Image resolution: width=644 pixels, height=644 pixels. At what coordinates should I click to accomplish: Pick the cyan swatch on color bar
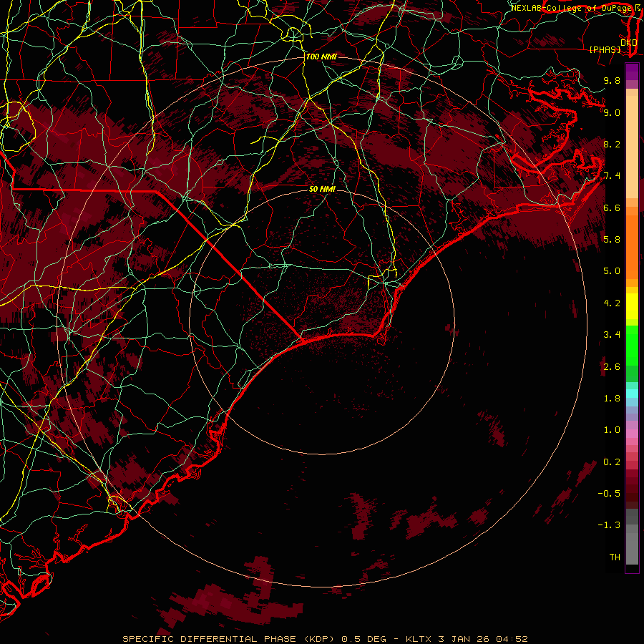tap(632, 394)
